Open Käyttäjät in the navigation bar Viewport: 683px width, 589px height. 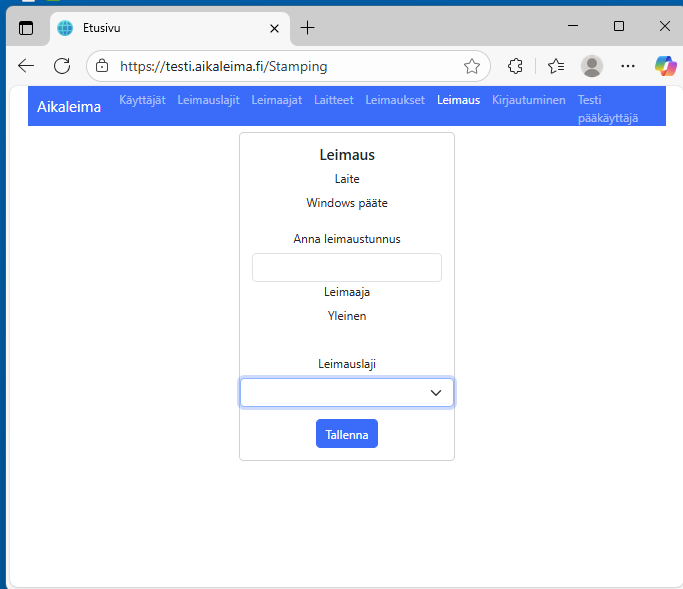click(x=142, y=100)
